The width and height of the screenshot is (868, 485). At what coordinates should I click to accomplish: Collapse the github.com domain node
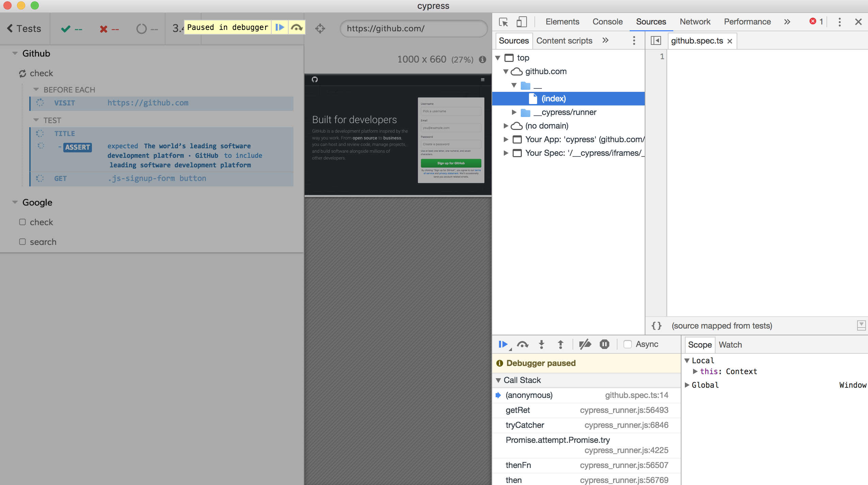pos(506,71)
